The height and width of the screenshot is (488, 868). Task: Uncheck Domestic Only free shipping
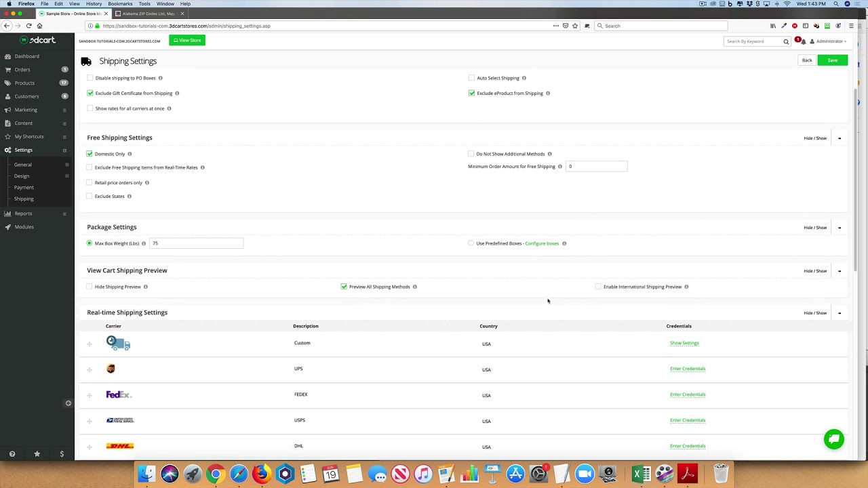[x=90, y=154]
